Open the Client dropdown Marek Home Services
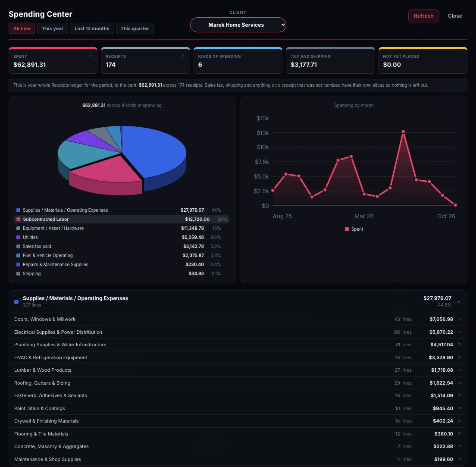This screenshot has height=467, width=476. (238, 25)
